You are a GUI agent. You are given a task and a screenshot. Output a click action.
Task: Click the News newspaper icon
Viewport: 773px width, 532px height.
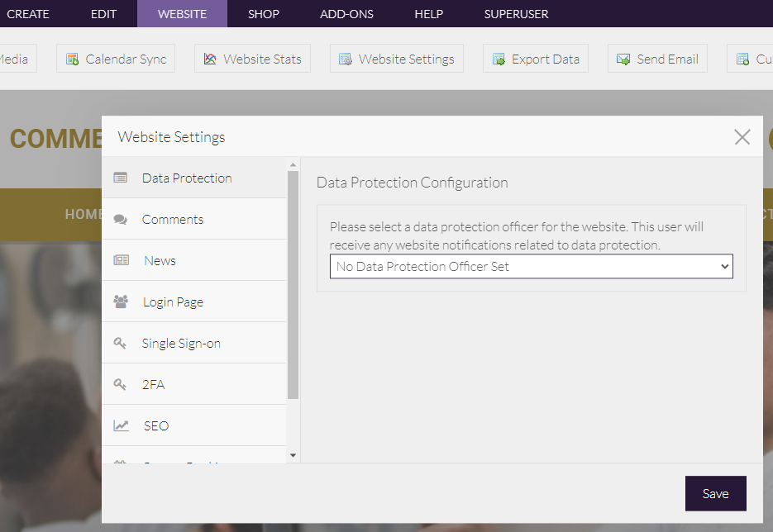(122, 260)
